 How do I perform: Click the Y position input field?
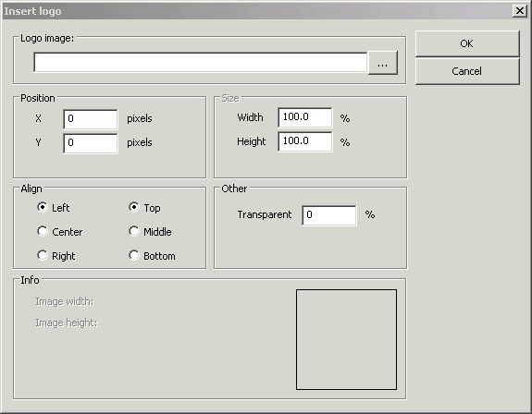91,143
